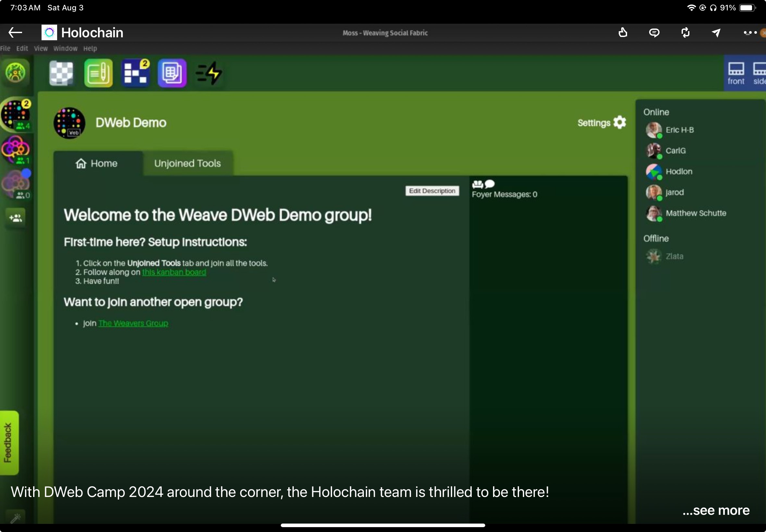
Task: Open the checkerboard tool icon
Action: 61,73
